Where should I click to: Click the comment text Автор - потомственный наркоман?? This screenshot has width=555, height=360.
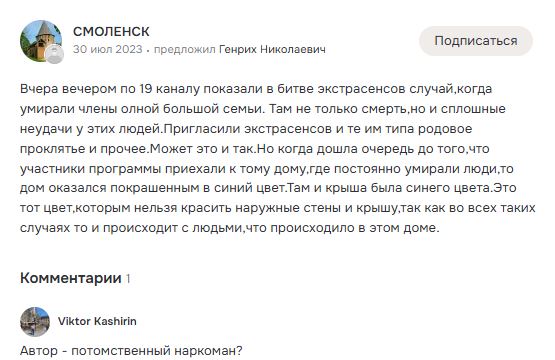131,351
